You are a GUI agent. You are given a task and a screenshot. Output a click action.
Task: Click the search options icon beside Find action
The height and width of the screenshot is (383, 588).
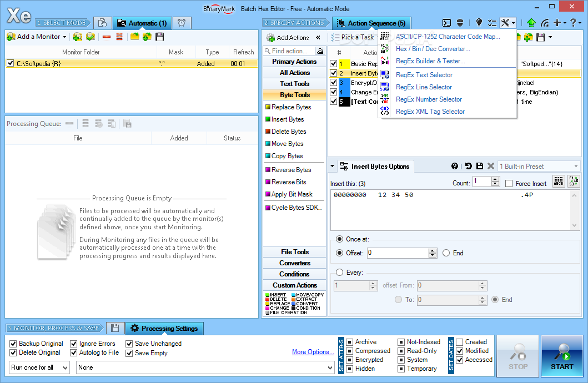pyautogui.click(x=320, y=51)
